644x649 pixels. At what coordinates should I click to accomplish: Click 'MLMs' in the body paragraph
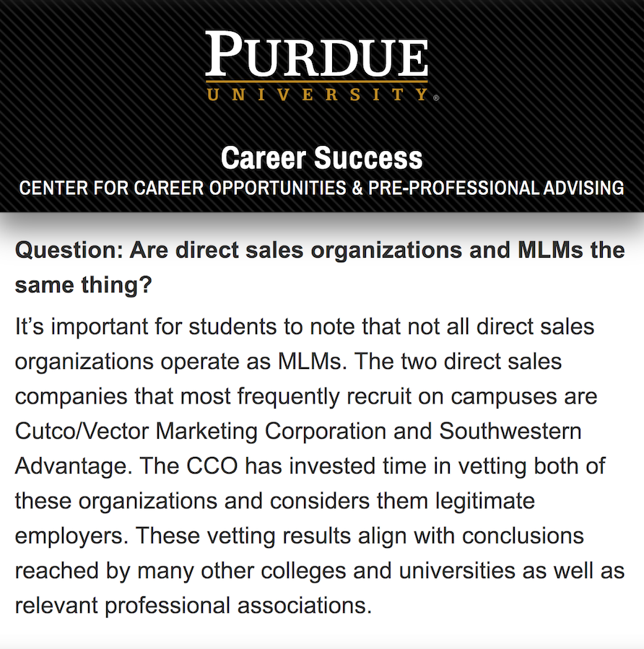point(310,362)
